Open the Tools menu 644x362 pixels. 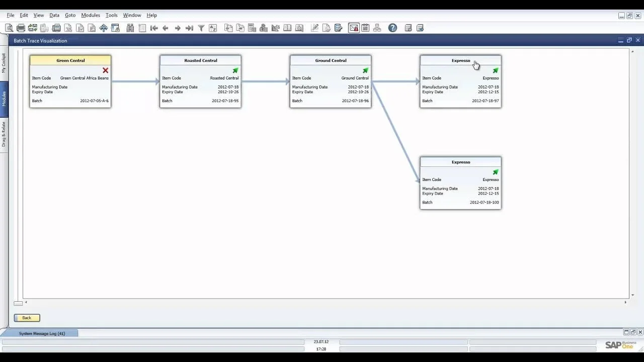click(x=111, y=15)
